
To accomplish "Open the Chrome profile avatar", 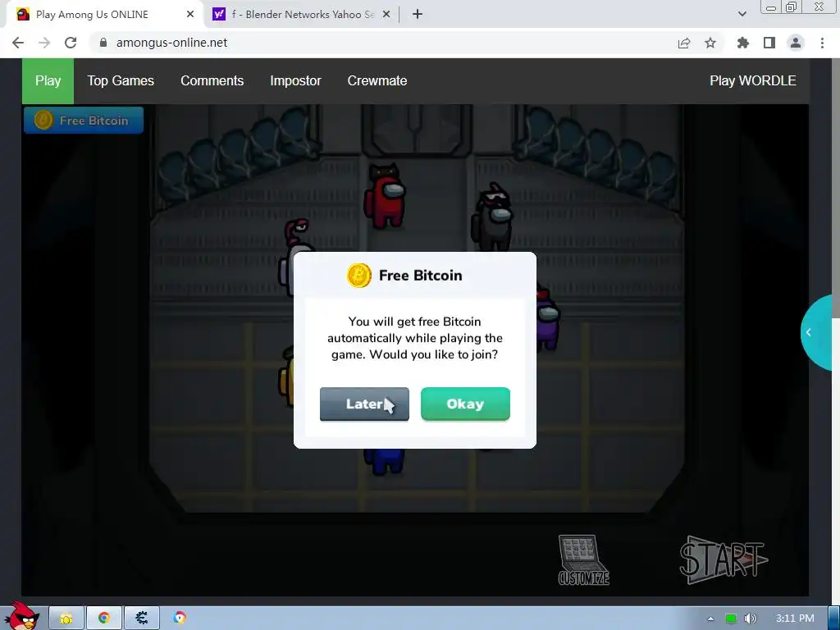I will [796, 43].
